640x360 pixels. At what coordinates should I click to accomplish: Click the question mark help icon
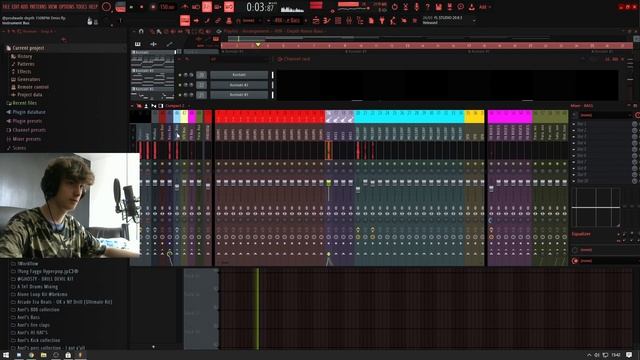(x=427, y=7)
